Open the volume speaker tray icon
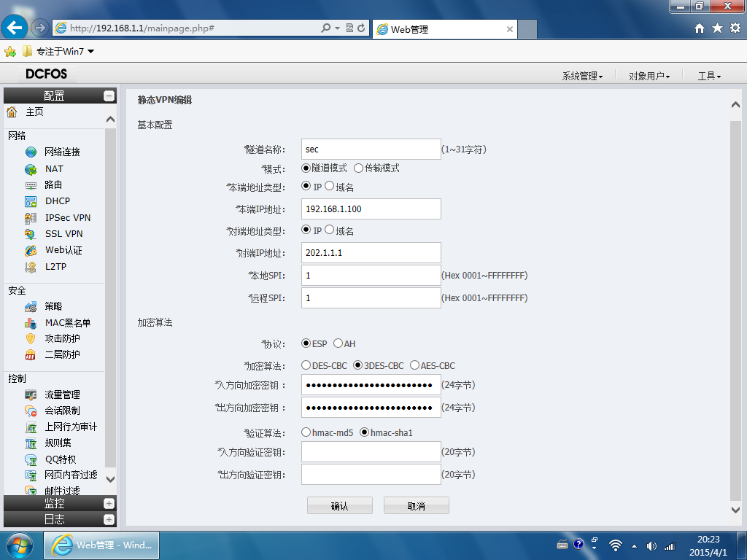The image size is (747, 560). click(x=651, y=546)
